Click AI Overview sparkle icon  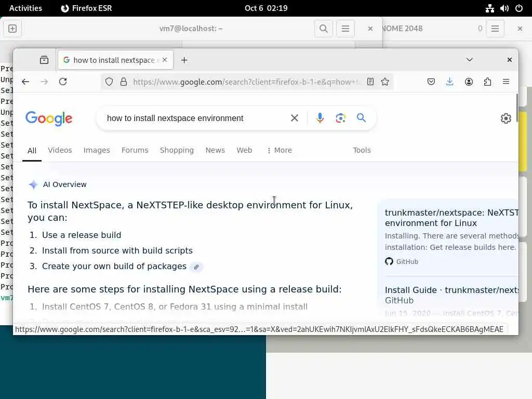coord(33,184)
